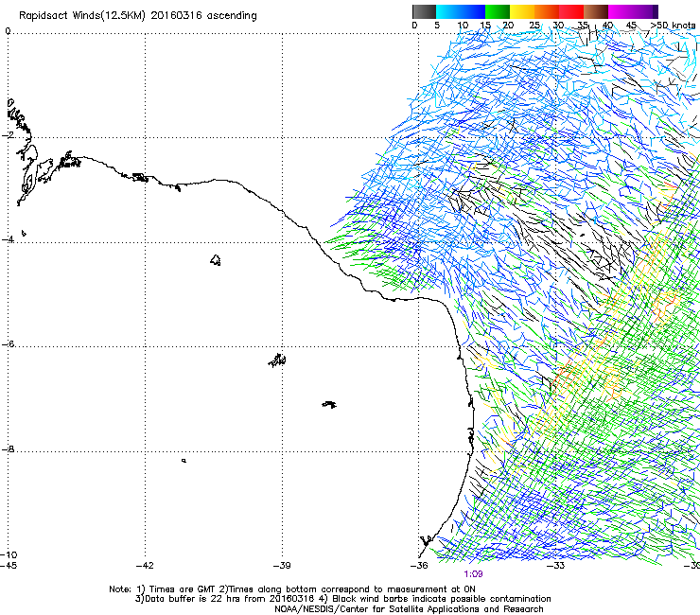This screenshot has height=615, width=700.
Task: Click the '-42' longitude axis label
Action: coord(145,566)
